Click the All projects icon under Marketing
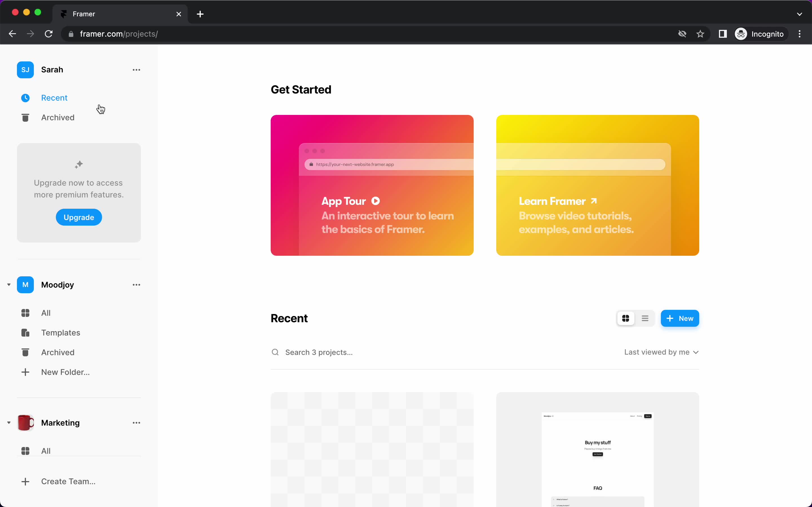 (x=25, y=450)
